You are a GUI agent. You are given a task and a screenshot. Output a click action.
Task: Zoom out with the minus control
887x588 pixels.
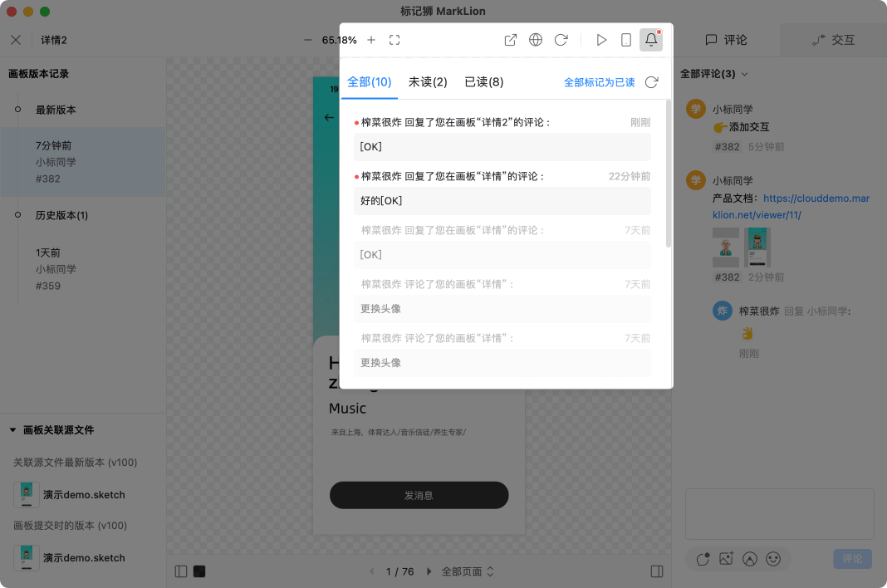coord(307,39)
